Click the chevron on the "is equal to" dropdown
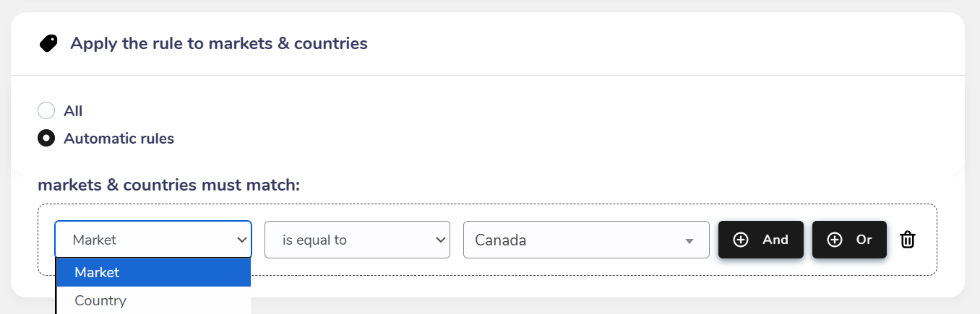This screenshot has width=980, height=314. click(439, 240)
